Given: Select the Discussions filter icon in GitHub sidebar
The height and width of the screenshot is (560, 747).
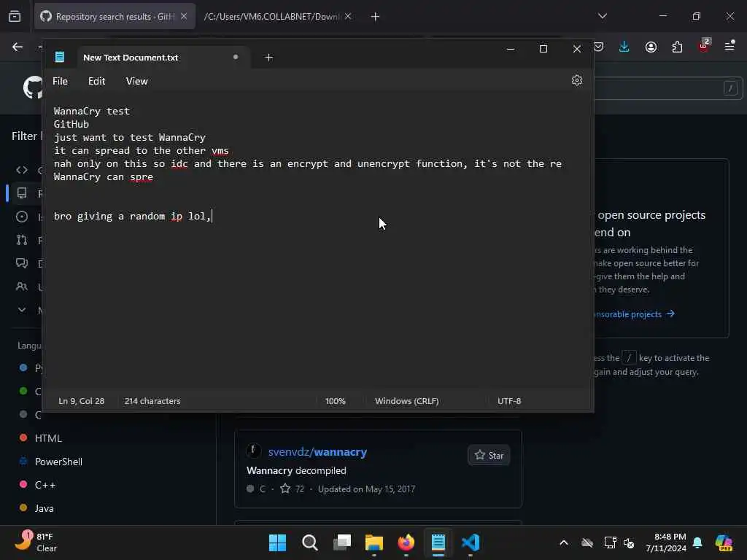Looking at the screenshot, I should point(22,262).
